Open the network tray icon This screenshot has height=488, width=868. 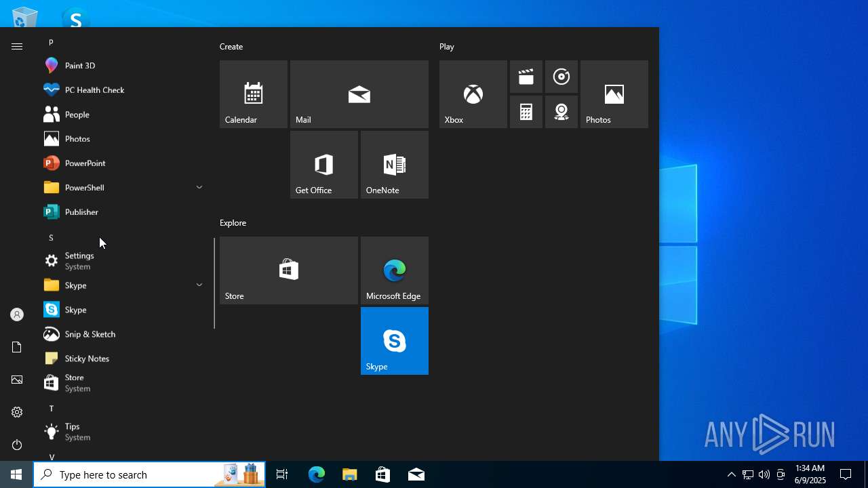(x=747, y=474)
